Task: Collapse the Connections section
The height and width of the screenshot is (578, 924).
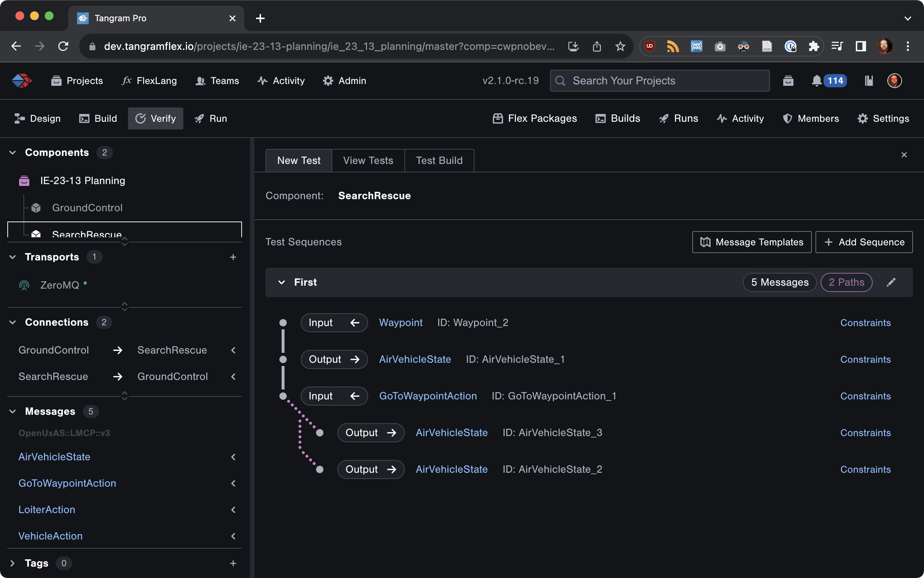Action: [12, 322]
